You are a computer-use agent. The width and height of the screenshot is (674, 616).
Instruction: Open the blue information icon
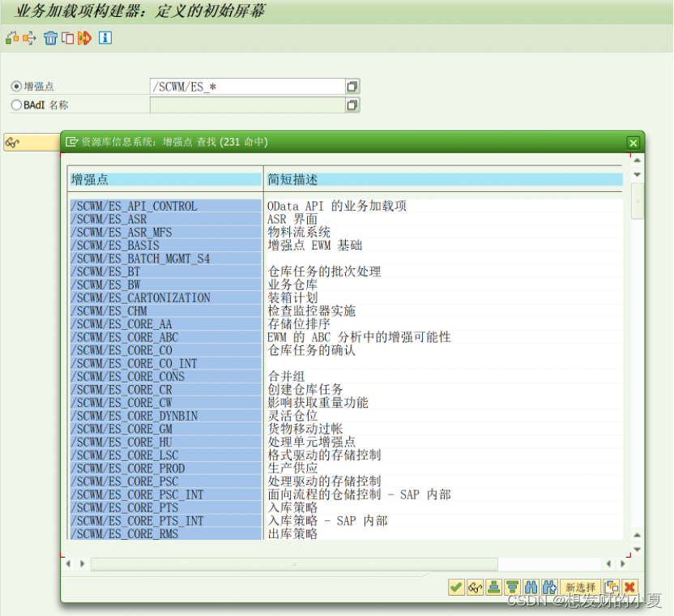click(105, 38)
